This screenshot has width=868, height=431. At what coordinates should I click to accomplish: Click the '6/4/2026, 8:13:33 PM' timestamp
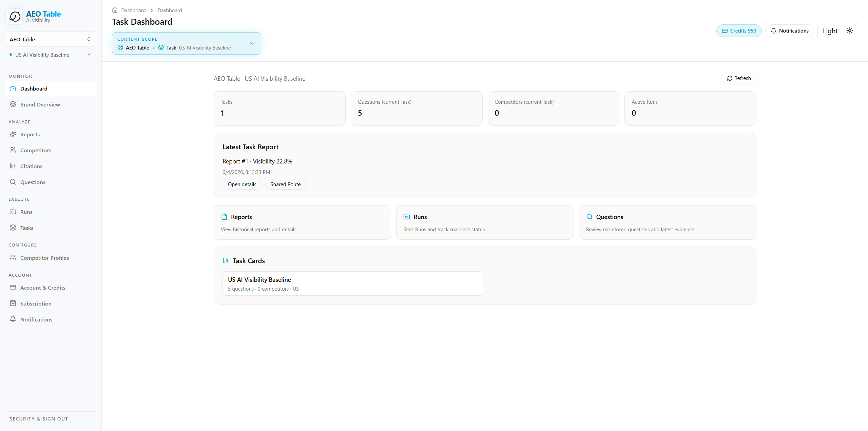point(246,172)
